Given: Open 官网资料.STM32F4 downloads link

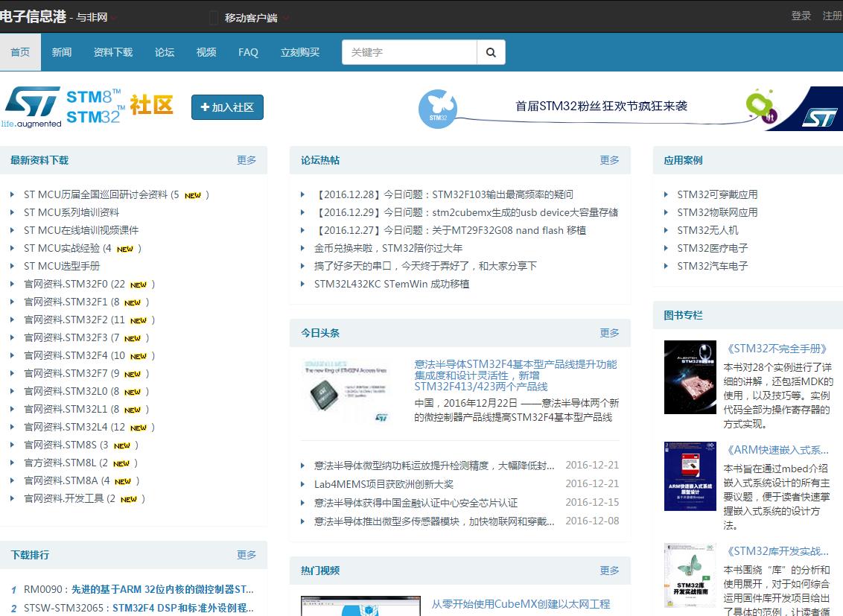Looking at the screenshot, I should 66,355.
